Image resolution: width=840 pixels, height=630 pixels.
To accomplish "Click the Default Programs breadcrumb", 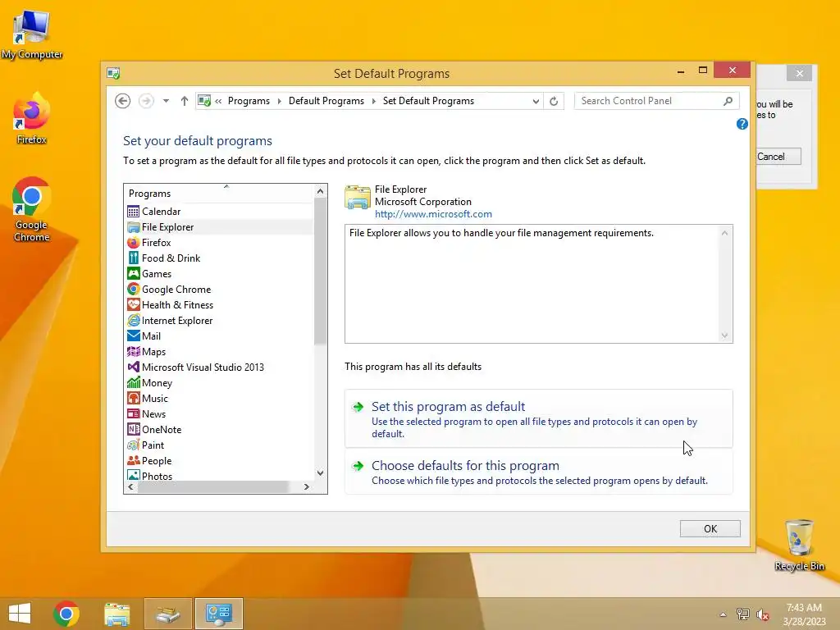I will pos(326,101).
